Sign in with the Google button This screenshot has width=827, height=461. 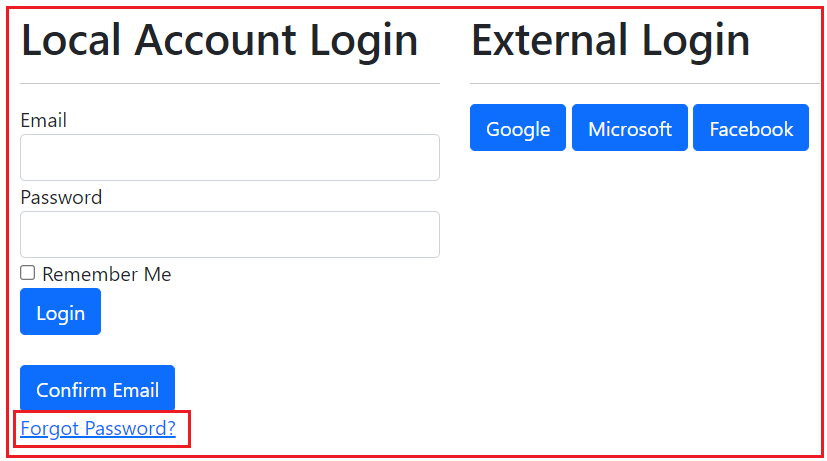518,128
